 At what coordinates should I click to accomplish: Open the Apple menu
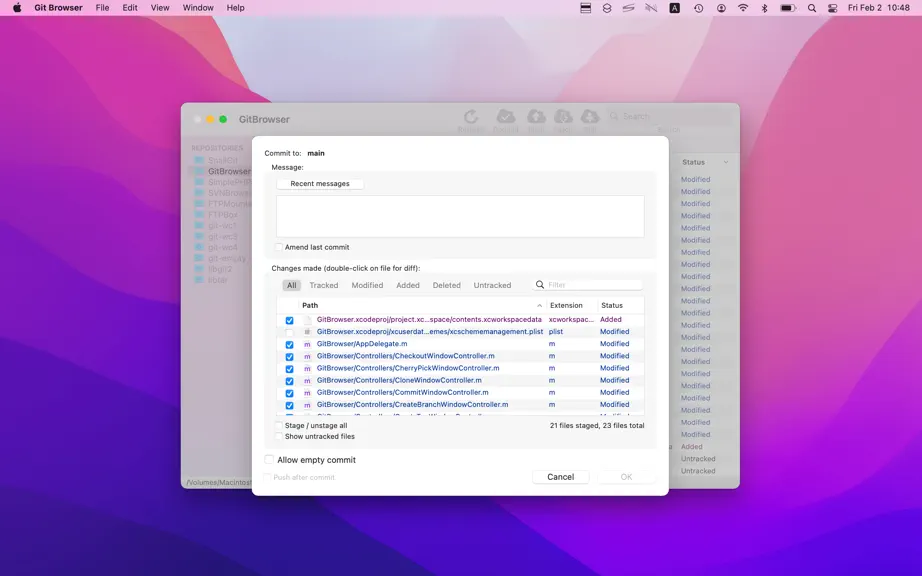point(17,8)
